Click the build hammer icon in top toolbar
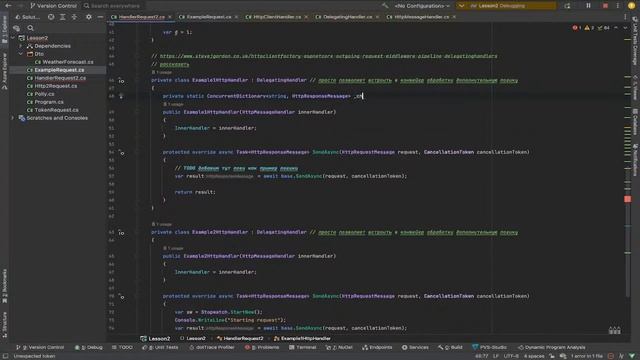 tap(385, 6)
